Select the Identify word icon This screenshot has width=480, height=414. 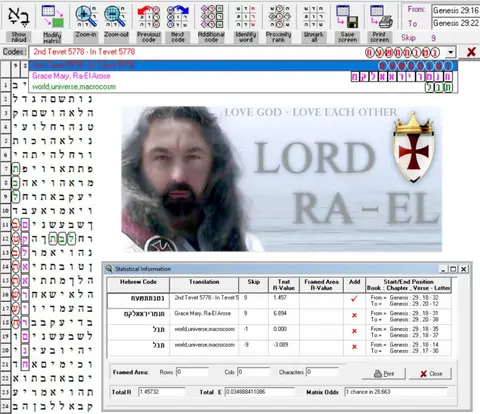(246, 16)
